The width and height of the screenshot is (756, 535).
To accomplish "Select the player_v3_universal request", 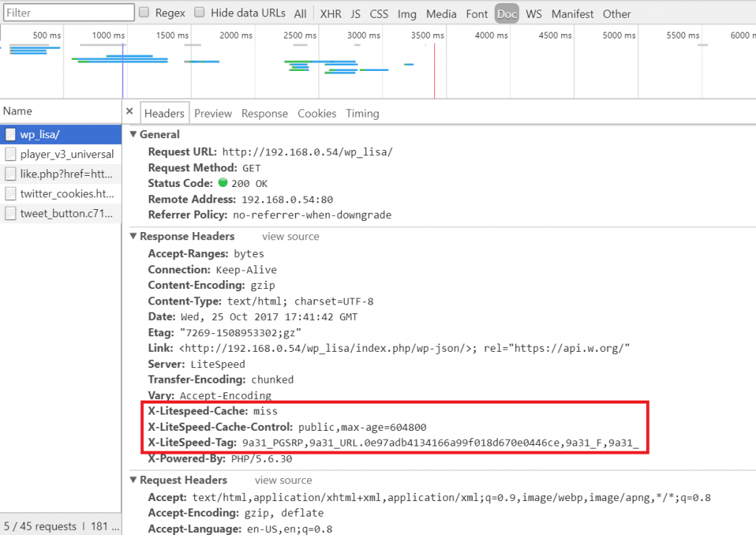I will coord(61,154).
